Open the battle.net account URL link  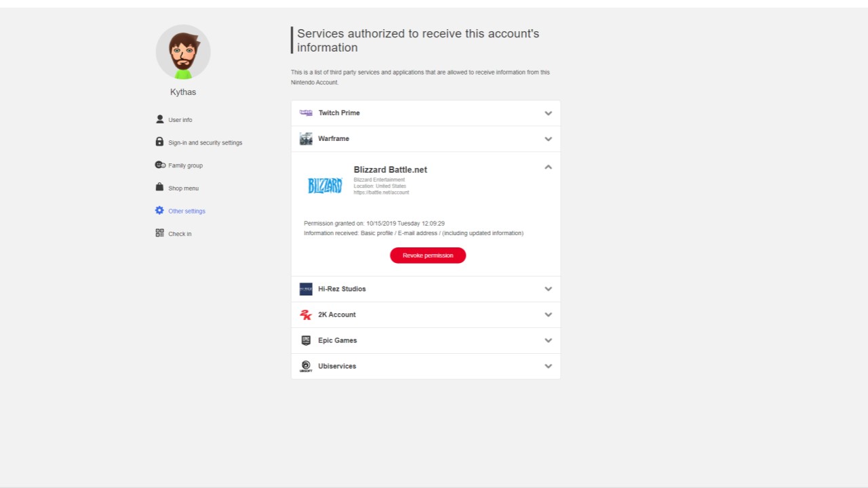[x=381, y=192]
